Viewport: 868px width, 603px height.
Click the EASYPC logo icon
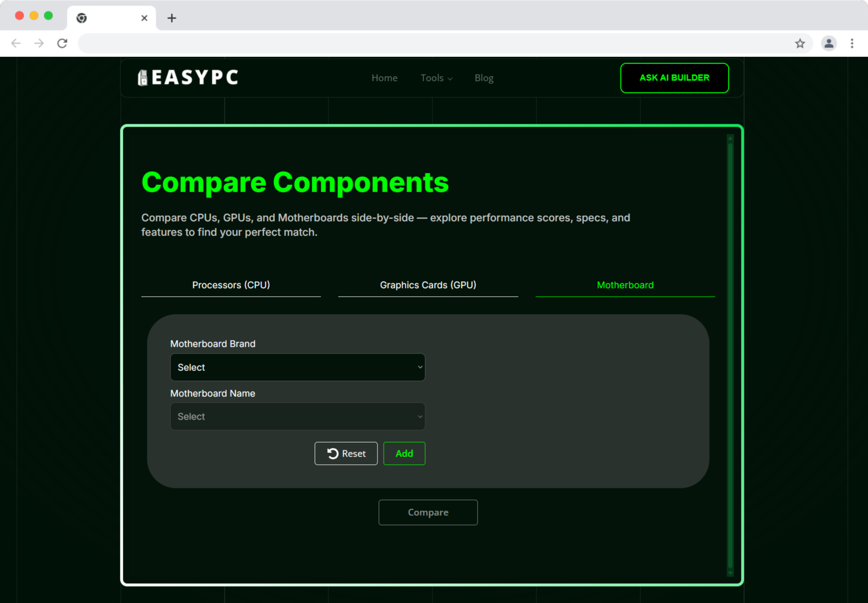click(x=143, y=77)
